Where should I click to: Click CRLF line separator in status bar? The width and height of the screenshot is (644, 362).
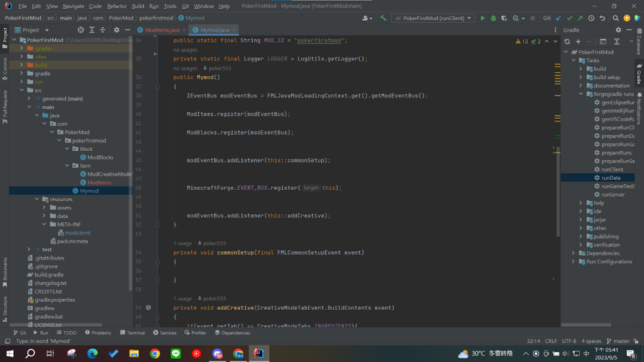(x=551, y=341)
